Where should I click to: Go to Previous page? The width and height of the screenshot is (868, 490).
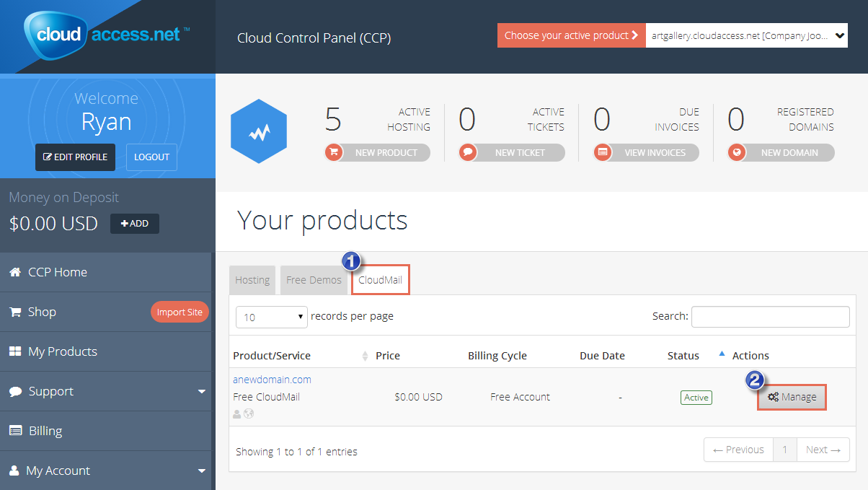pos(738,450)
